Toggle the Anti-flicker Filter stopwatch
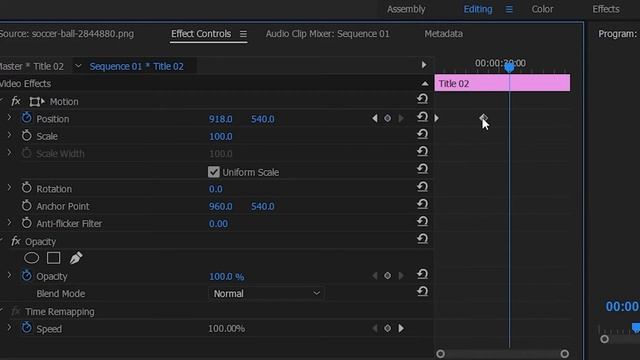 click(27, 223)
